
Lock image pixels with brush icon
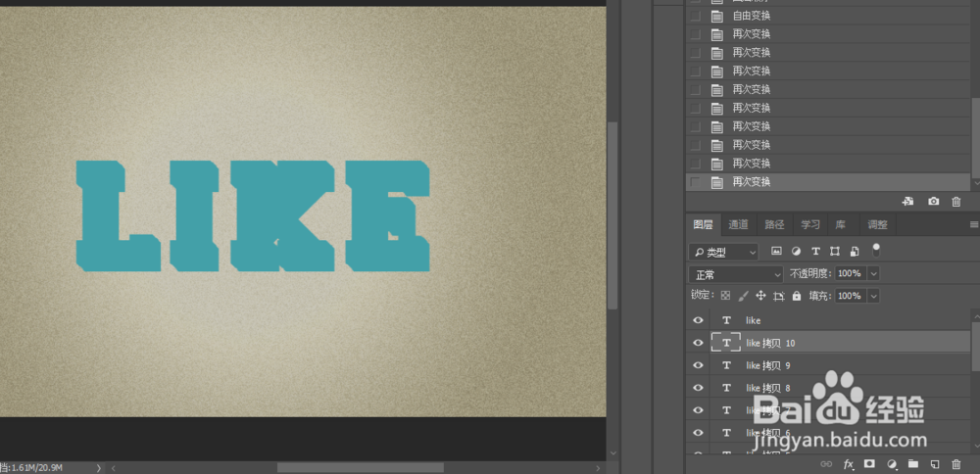click(x=743, y=296)
